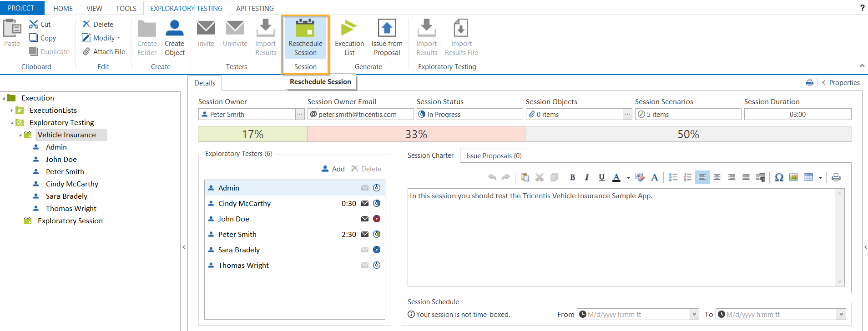868x331 pixels.
Task: Click the 33% red progress segment
Action: point(416,134)
